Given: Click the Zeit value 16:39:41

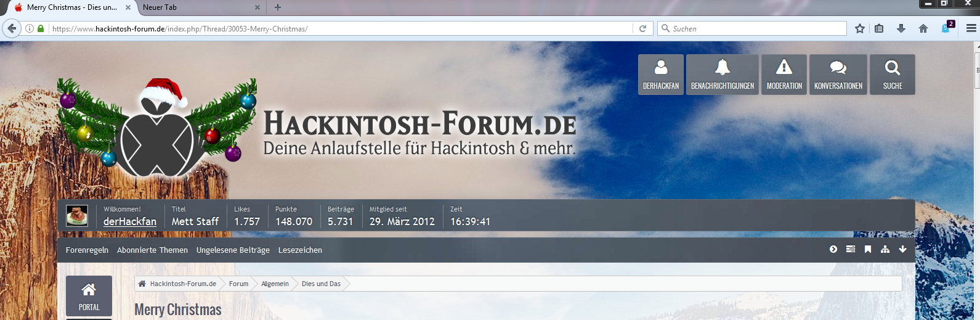Looking at the screenshot, I should click(x=470, y=221).
